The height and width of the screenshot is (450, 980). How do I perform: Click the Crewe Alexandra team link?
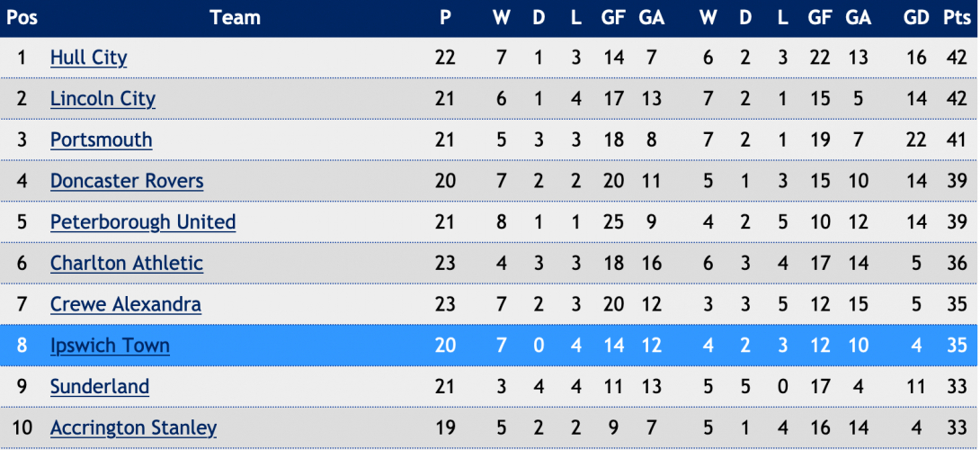pyautogui.click(x=126, y=304)
